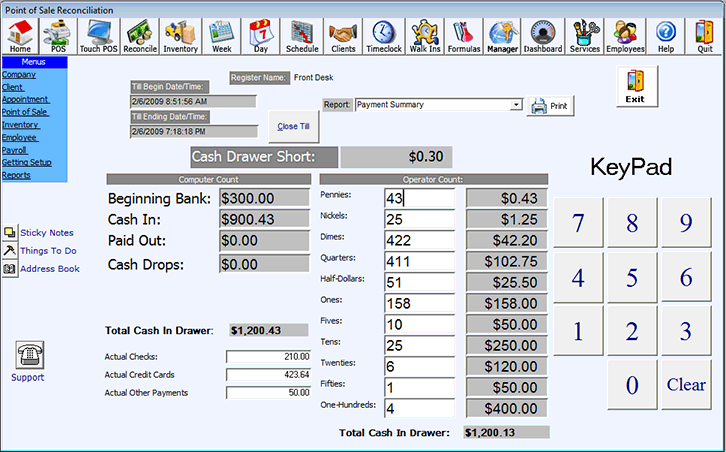Tap keypad number 9
726x452 pixels.
coord(686,223)
